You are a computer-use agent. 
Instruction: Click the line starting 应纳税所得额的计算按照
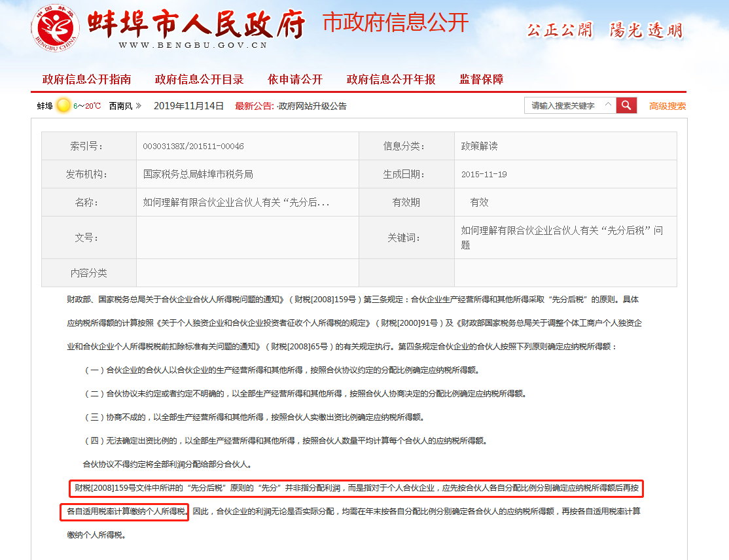pyautogui.click(x=354, y=323)
